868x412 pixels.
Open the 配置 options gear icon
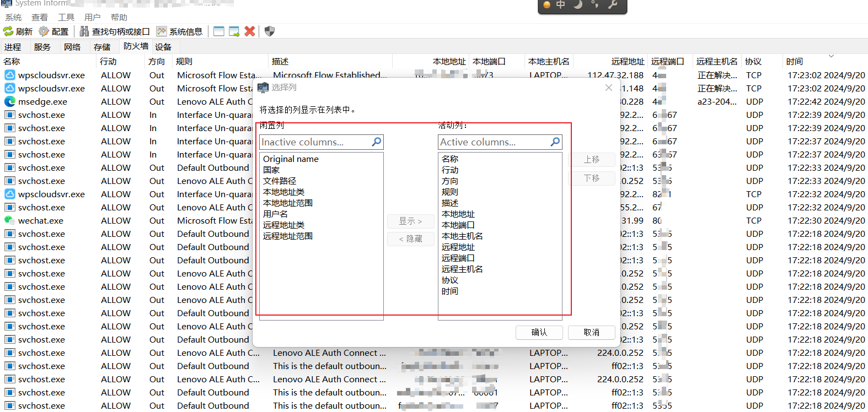pyautogui.click(x=44, y=31)
